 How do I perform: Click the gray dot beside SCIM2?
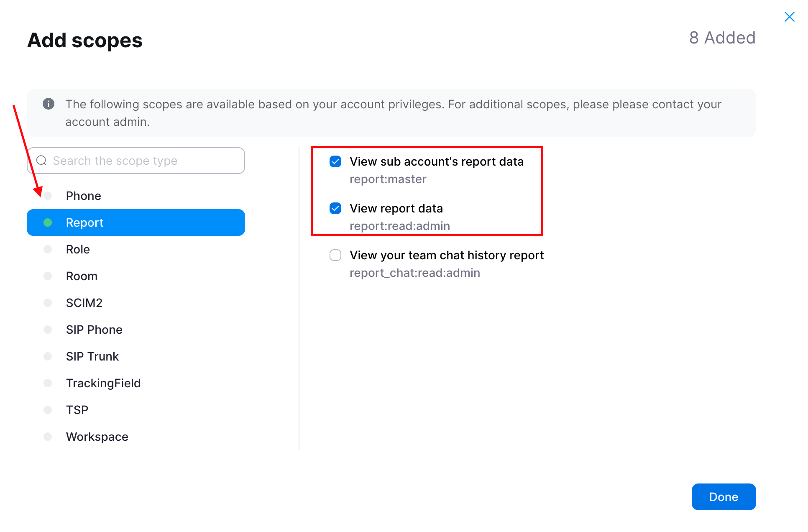point(48,303)
